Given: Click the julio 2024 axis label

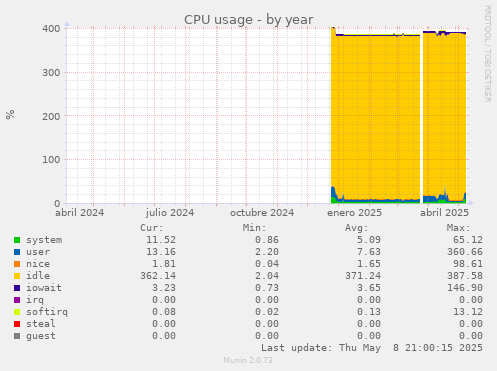Looking at the screenshot, I should pyautogui.click(x=170, y=213).
